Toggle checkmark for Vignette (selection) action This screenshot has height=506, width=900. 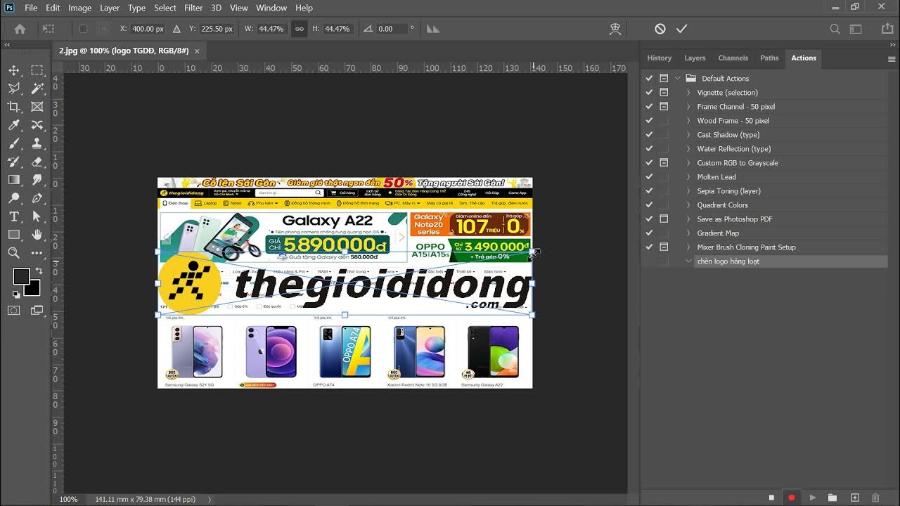point(649,92)
